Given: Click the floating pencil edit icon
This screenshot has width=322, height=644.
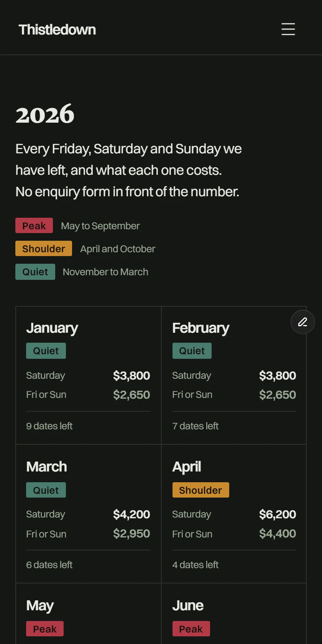Looking at the screenshot, I should tap(303, 322).
